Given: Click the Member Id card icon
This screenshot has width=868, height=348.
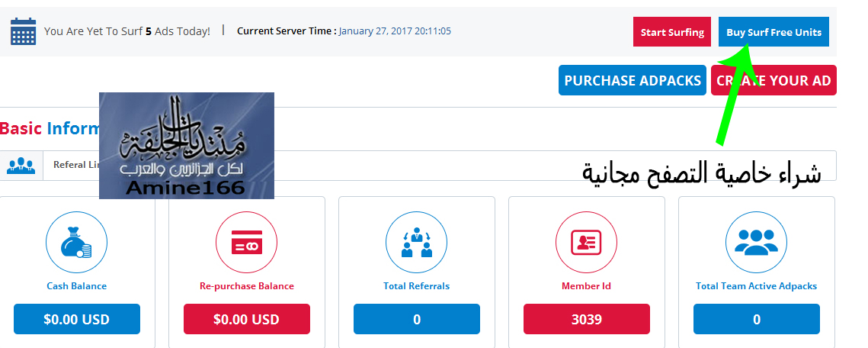Looking at the screenshot, I should tap(586, 243).
